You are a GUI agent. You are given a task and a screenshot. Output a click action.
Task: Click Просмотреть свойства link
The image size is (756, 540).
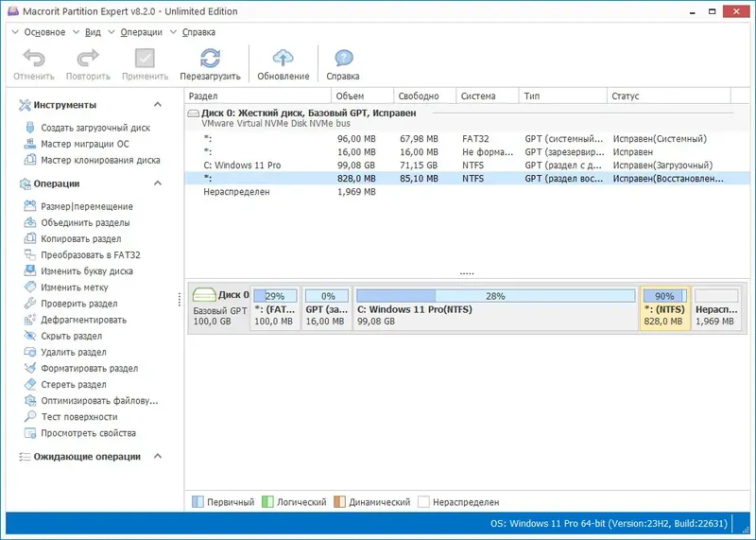(x=88, y=433)
